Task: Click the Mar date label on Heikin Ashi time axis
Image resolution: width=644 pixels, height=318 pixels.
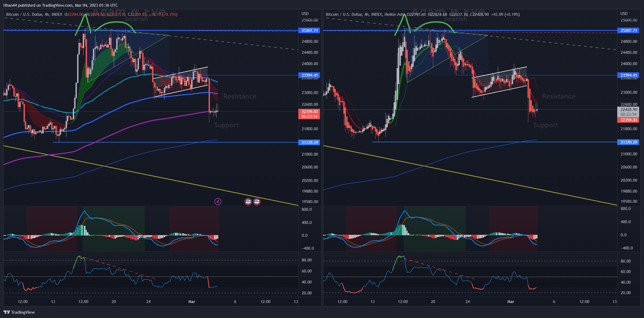Action: pyautogui.click(x=511, y=302)
